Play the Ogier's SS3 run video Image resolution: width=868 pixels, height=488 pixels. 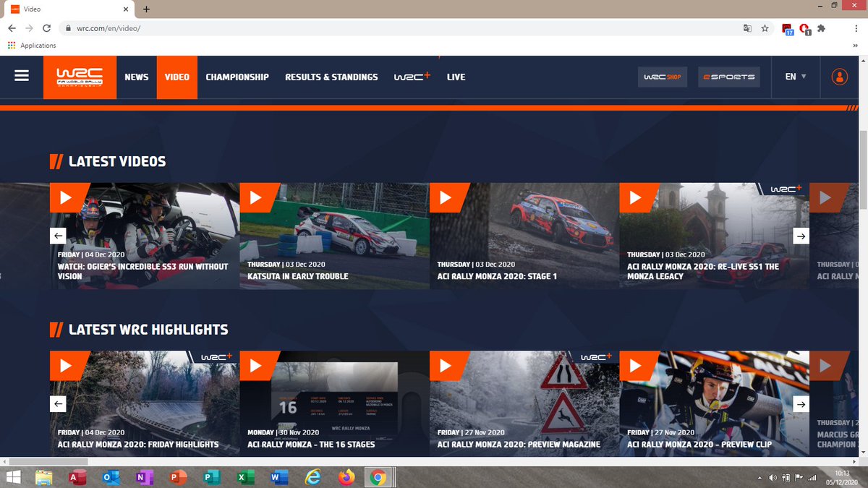(x=67, y=197)
